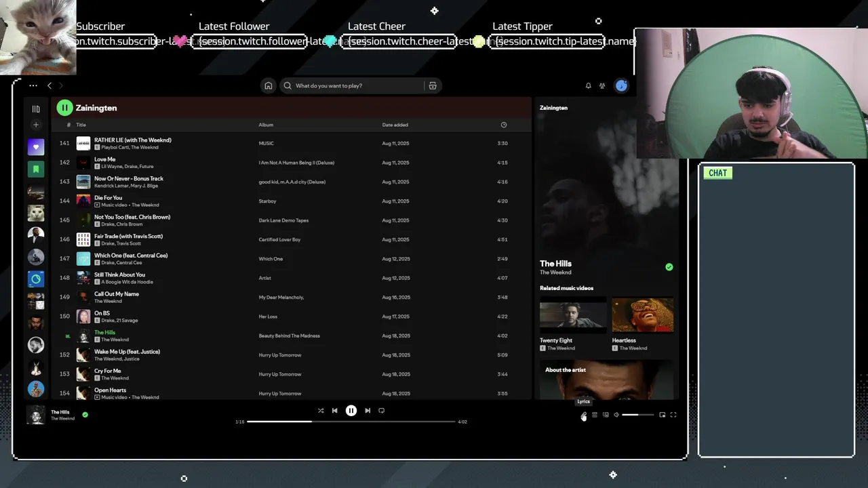Open the blue profile avatar menu
Image resolution: width=868 pixels, height=488 pixels.
coord(621,85)
